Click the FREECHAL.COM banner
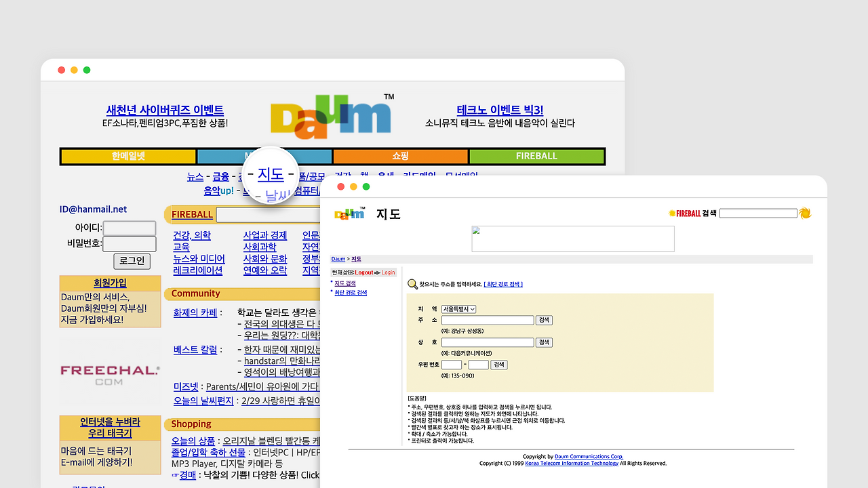This screenshot has height=488, width=868. tap(110, 374)
